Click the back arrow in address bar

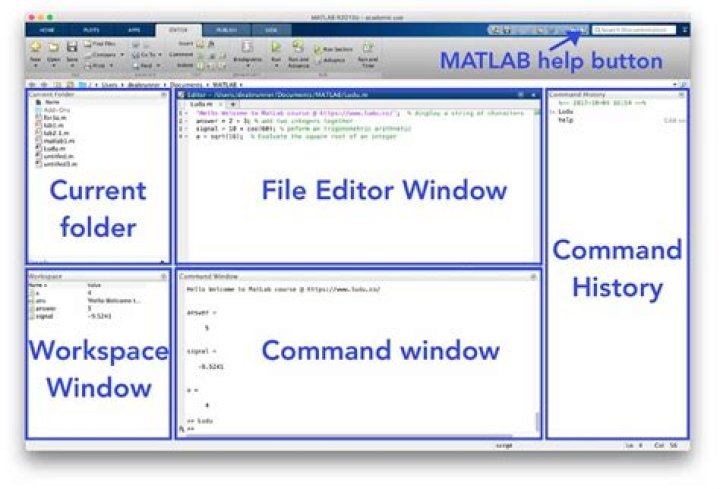[x=32, y=85]
